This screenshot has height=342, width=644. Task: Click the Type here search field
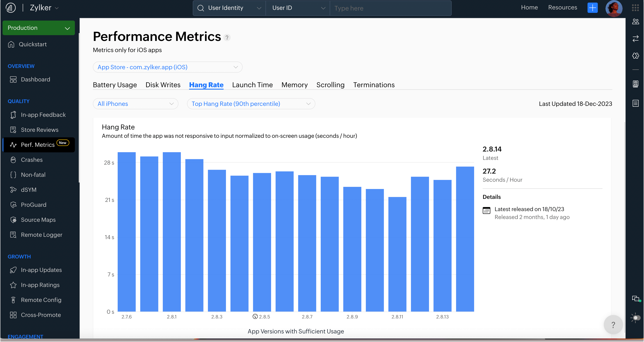(x=390, y=8)
